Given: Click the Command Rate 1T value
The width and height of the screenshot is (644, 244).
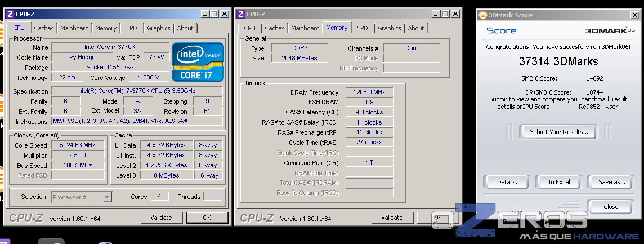Looking at the screenshot, I should click(370, 162).
